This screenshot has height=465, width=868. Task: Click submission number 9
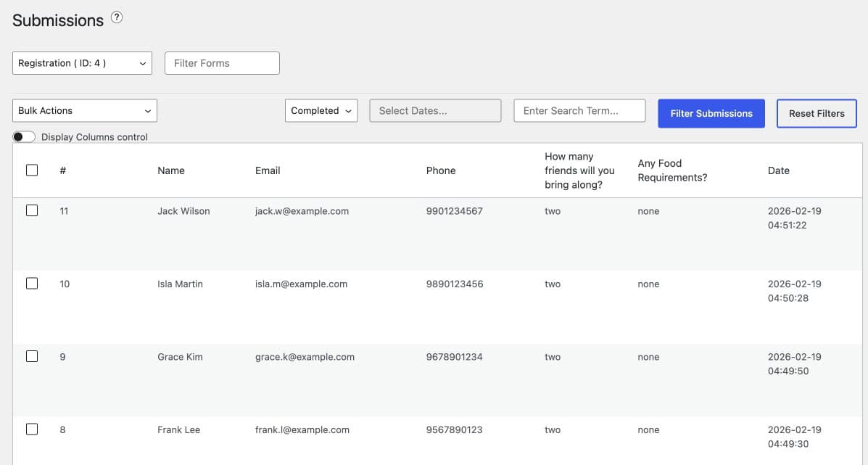(x=62, y=357)
